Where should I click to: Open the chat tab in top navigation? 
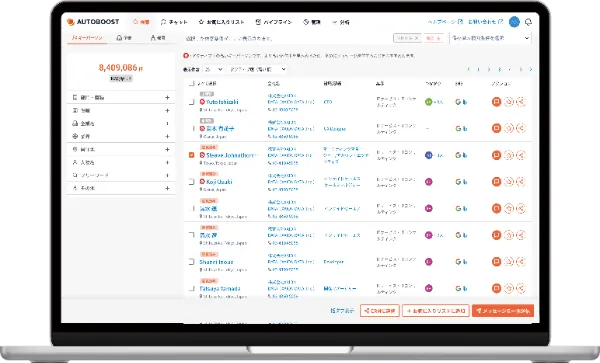(x=174, y=22)
